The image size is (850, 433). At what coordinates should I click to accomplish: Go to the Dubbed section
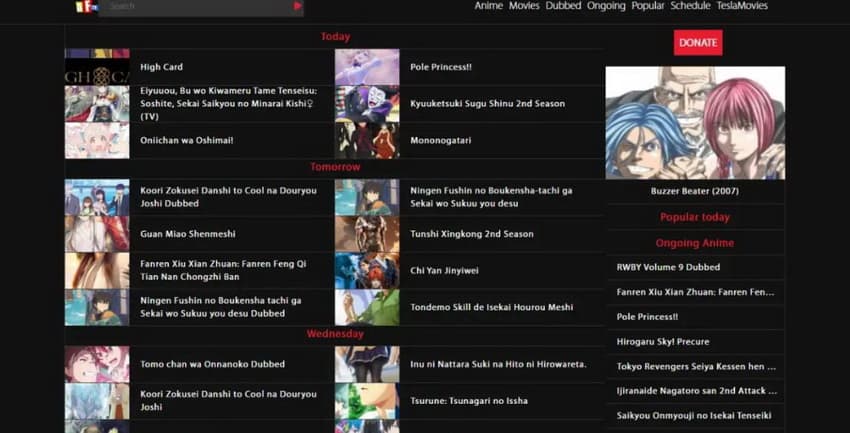(563, 6)
